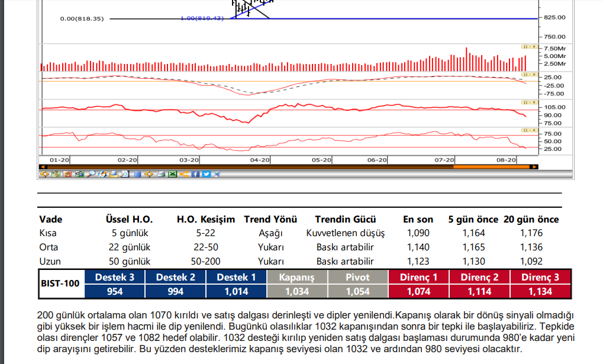Image resolution: width=603 pixels, height=364 pixels.
Task: Click the Kısa row label
Action: (48, 233)
